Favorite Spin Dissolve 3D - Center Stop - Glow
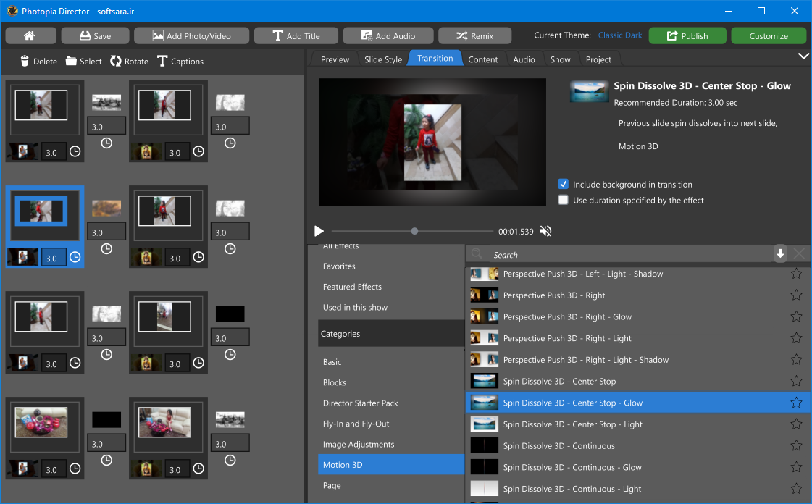 click(x=796, y=403)
